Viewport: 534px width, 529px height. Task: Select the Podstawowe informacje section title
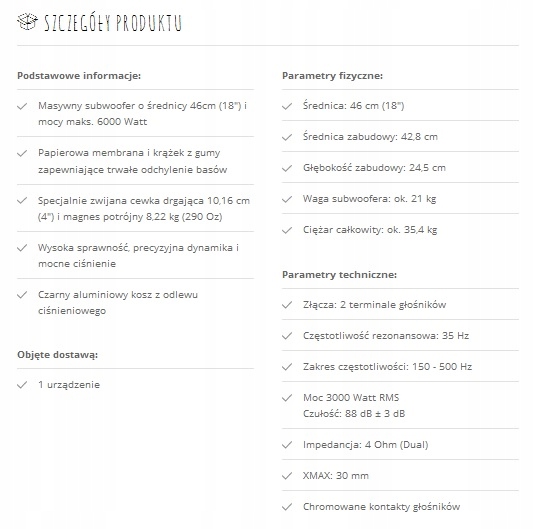point(79,76)
